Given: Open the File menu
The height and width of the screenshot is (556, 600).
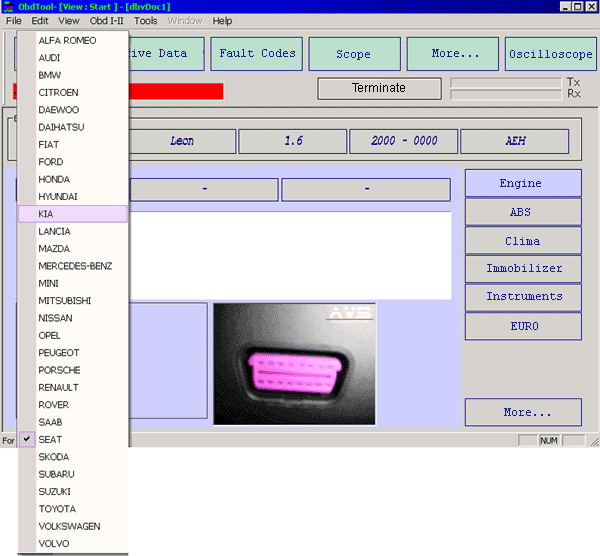Looking at the screenshot, I should click(x=13, y=21).
